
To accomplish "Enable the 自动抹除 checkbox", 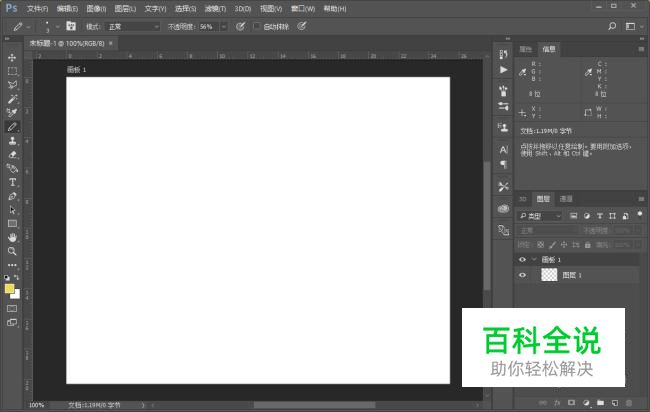I will pyautogui.click(x=256, y=26).
